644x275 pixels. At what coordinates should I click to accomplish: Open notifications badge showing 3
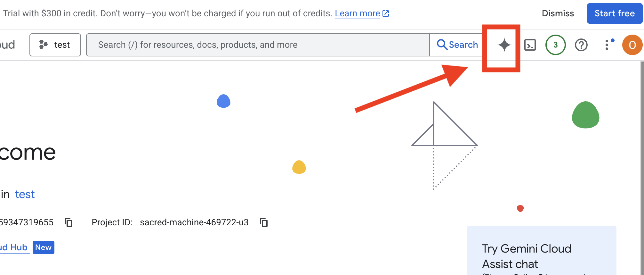[x=555, y=45]
